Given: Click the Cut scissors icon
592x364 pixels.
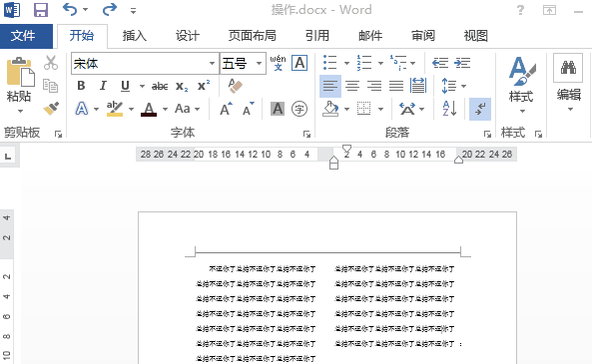Looking at the screenshot, I should [51, 63].
